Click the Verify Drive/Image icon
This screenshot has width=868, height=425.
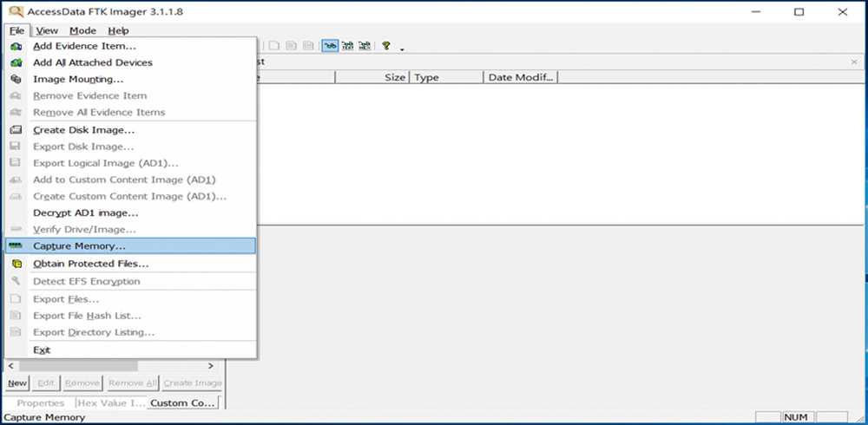click(x=16, y=229)
